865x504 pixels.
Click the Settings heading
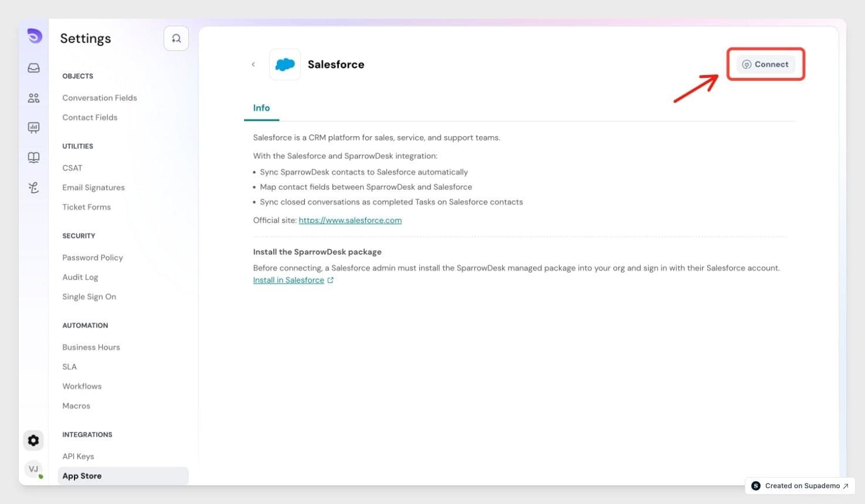coord(86,39)
